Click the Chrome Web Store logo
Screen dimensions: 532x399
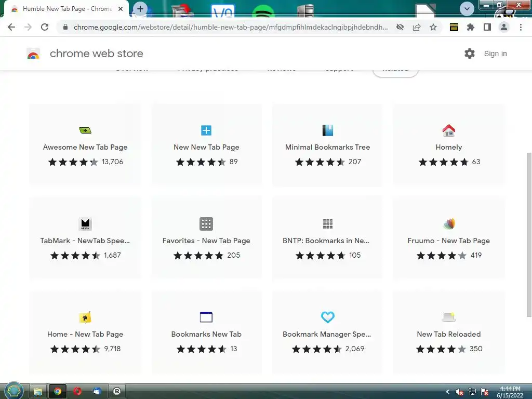point(33,54)
